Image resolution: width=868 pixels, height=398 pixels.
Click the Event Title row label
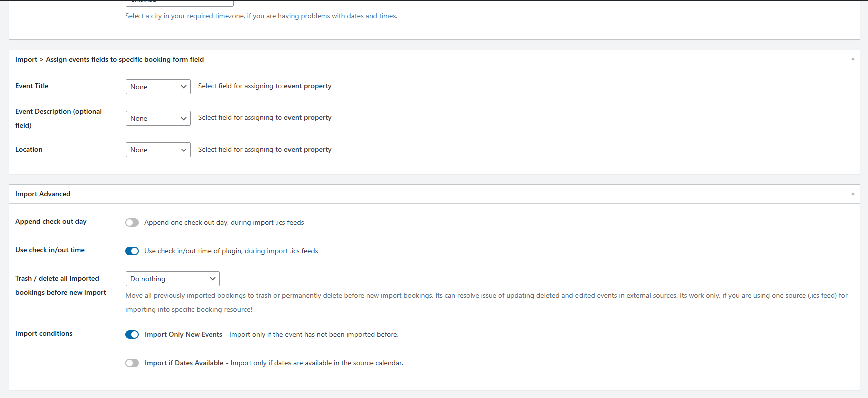click(x=32, y=86)
